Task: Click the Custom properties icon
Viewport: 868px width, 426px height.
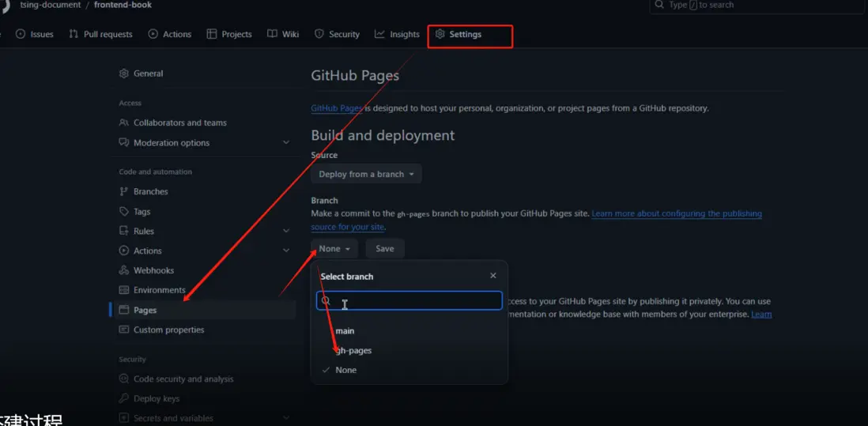Action: tap(124, 330)
